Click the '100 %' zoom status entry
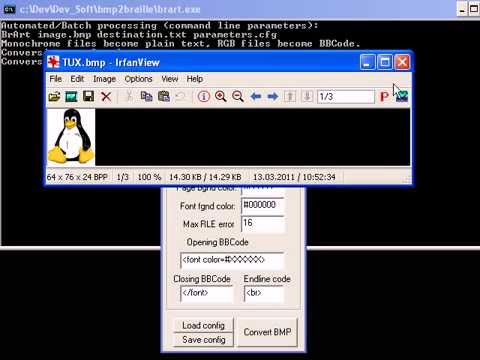 [149, 177]
